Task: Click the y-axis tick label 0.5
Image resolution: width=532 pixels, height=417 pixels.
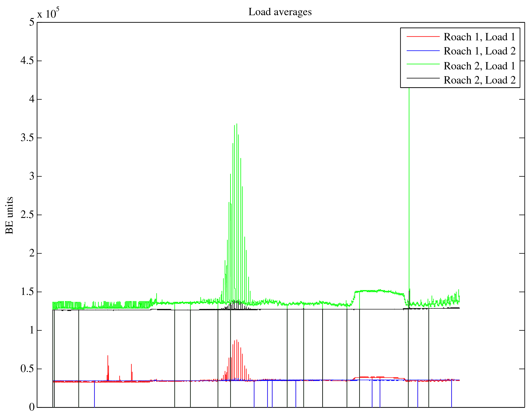Action: click(27, 369)
